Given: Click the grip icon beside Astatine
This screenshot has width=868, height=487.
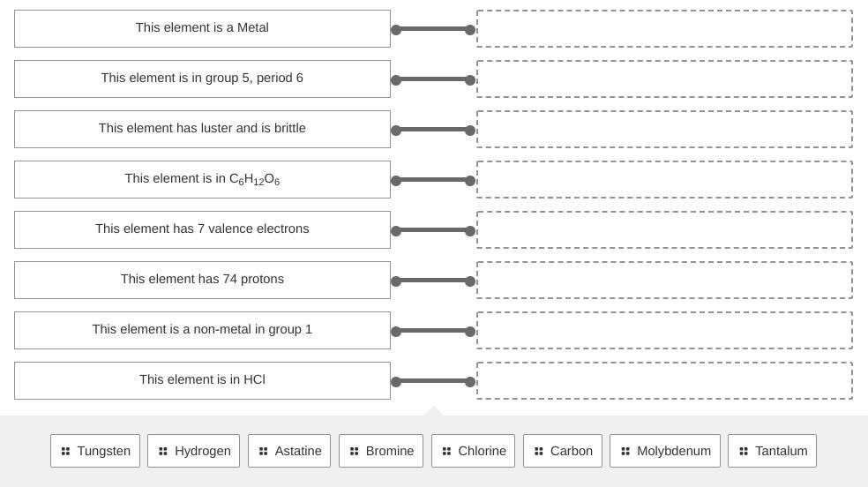Looking at the screenshot, I should point(263,451).
